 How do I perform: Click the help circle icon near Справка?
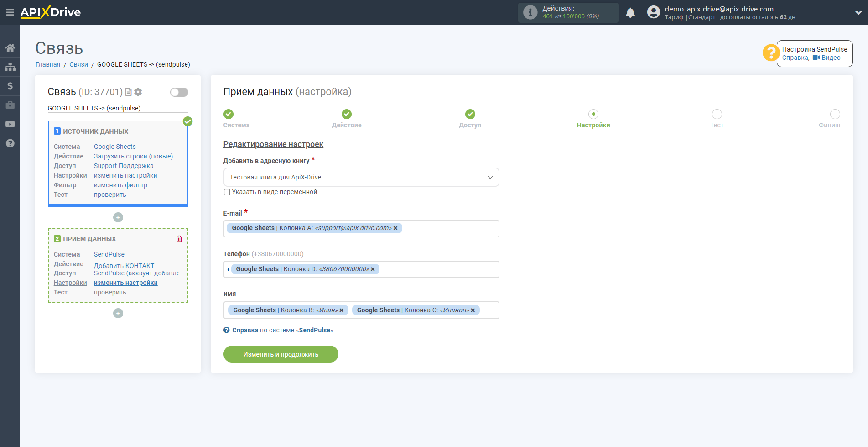227,330
